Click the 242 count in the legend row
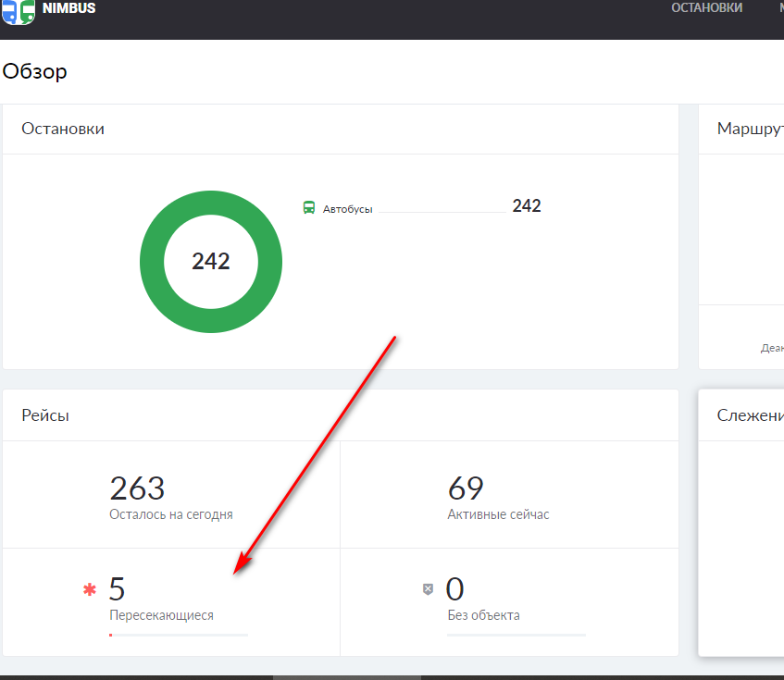784x680 pixels. point(526,206)
